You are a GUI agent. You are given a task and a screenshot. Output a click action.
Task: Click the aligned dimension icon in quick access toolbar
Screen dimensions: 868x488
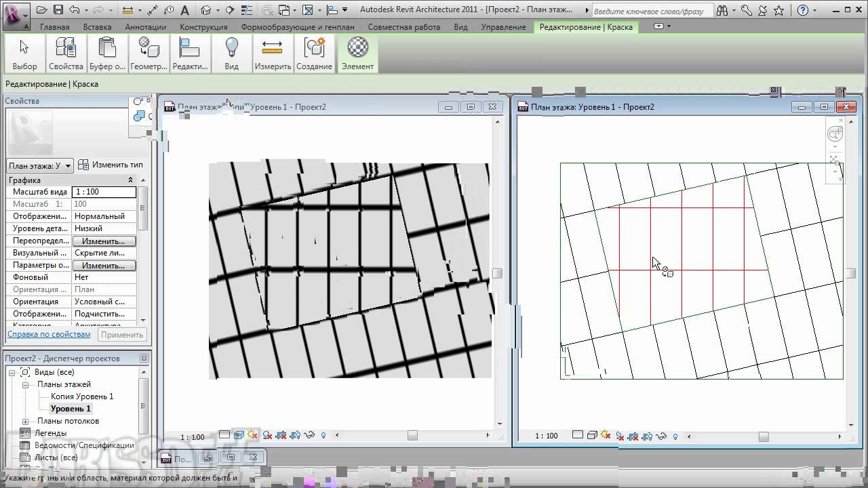coord(153,10)
